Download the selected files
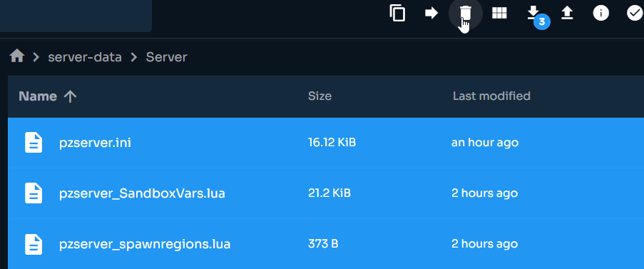 [x=533, y=13]
